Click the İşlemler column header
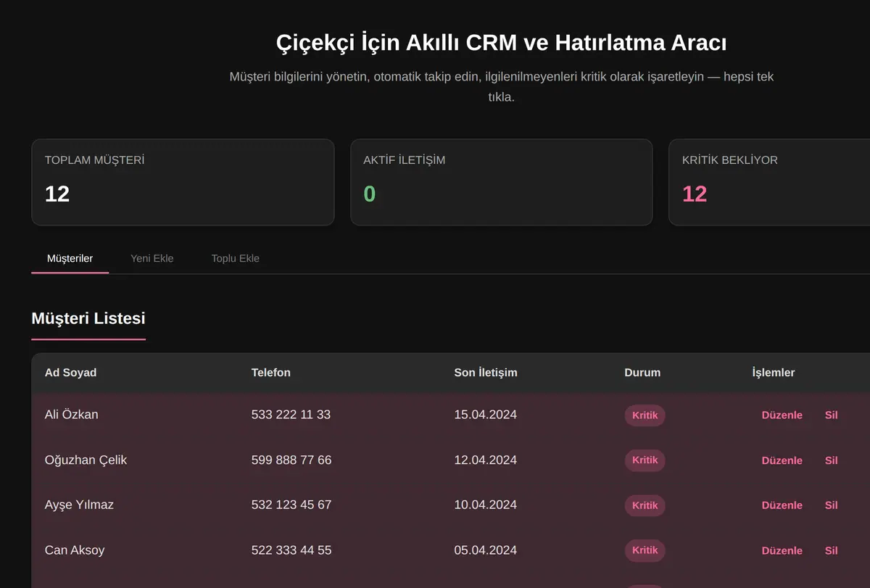 click(x=774, y=373)
